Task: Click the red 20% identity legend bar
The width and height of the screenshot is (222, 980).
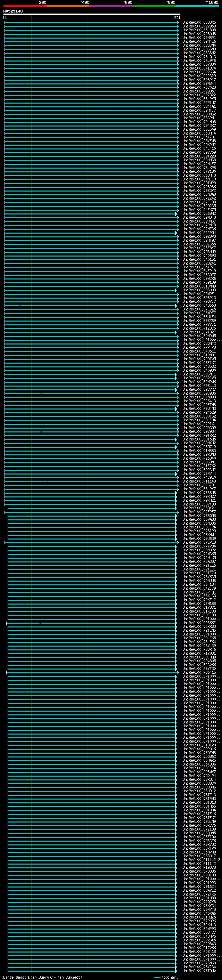Action: pos(25,6)
